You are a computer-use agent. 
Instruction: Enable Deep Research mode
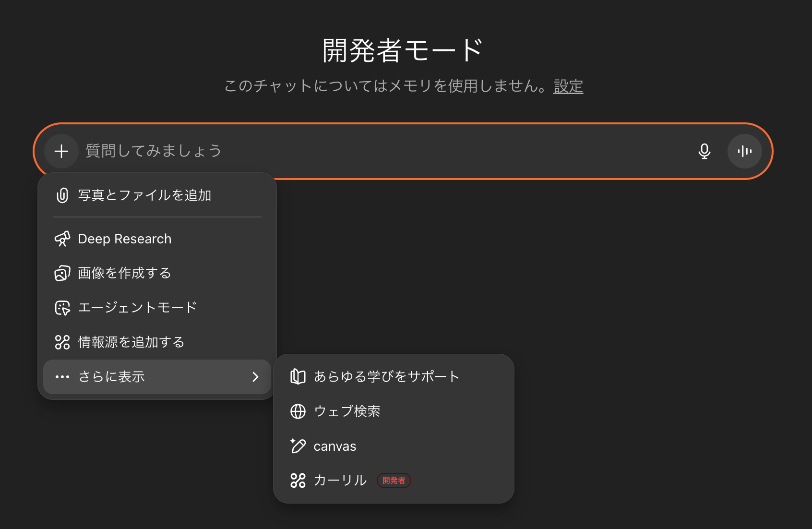[124, 238]
